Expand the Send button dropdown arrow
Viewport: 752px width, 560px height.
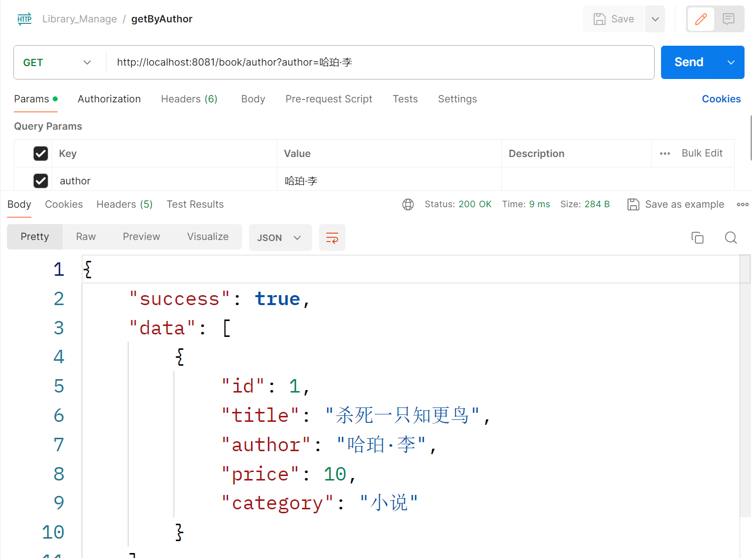731,63
